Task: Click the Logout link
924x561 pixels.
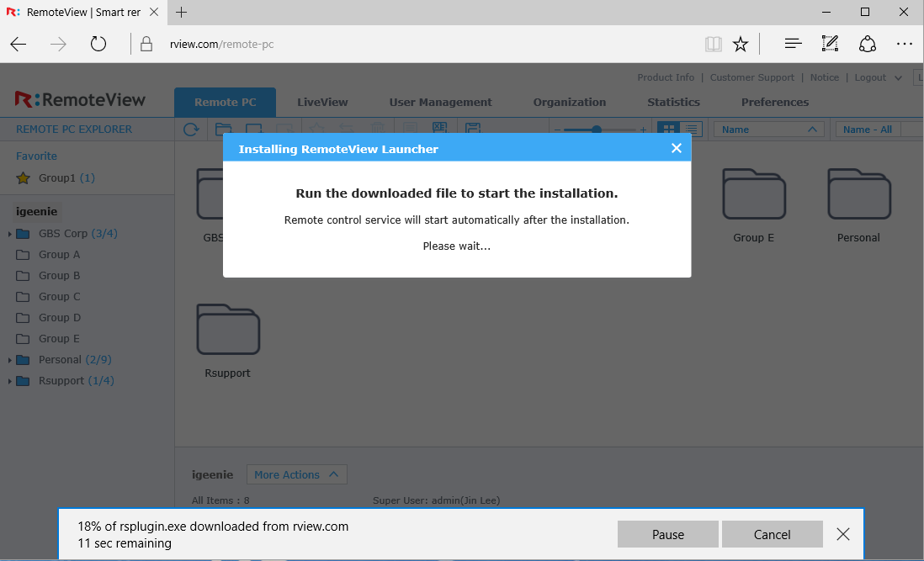Action: [x=870, y=77]
